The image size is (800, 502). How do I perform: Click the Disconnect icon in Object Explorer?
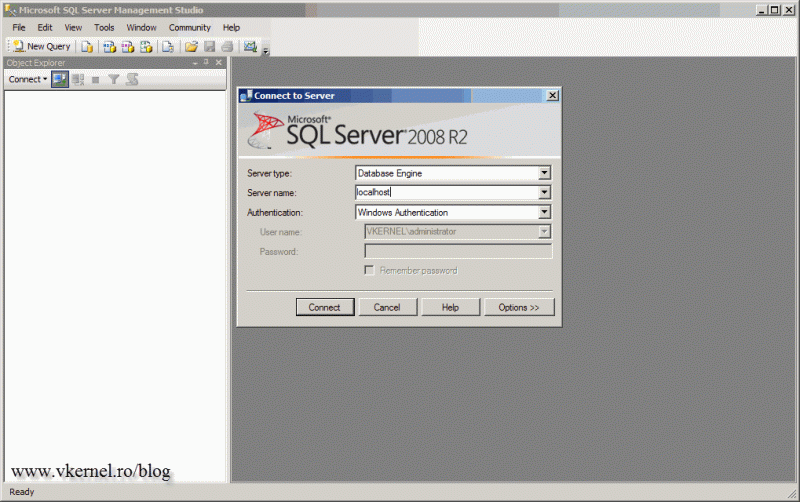click(78, 80)
